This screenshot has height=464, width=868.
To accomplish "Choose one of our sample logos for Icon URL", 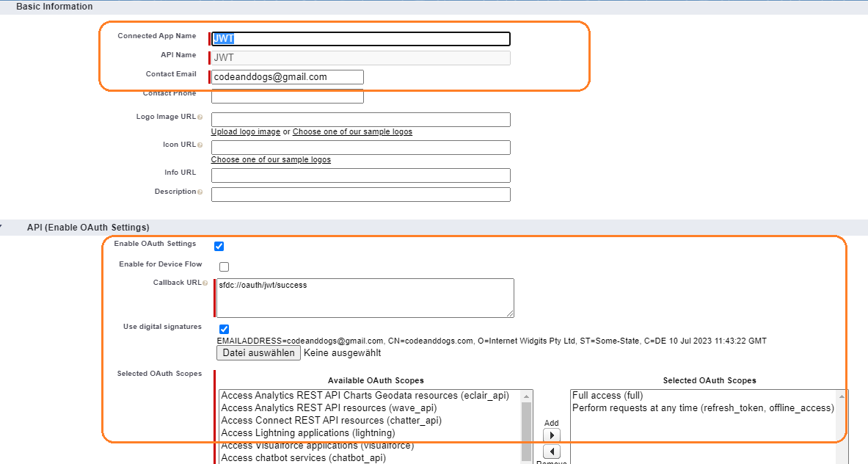I will click(x=270, y=159).
